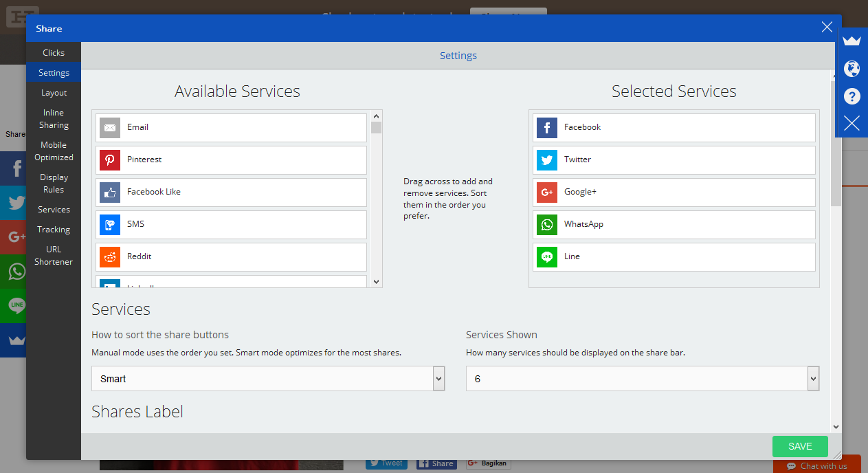Select the Settings tab in sidebar

(54, 73)
